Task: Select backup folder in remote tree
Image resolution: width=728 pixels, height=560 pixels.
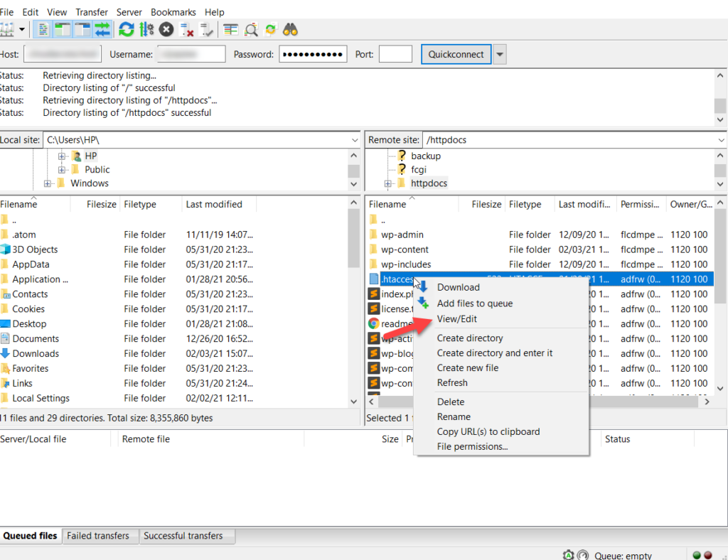Action: pyautogui.click(x=426, y=156)
